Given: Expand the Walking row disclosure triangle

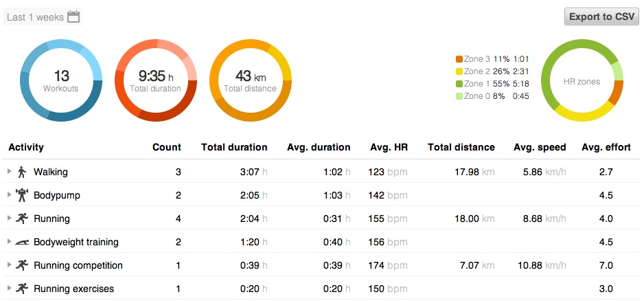Looking at the screenshot, I should (x=9, y=172).
